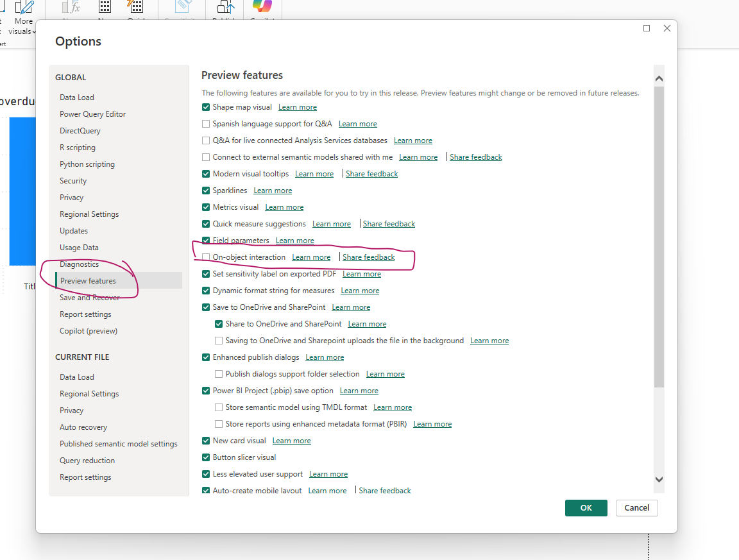Toggle Modern visual tooltips checkbox

206,173
